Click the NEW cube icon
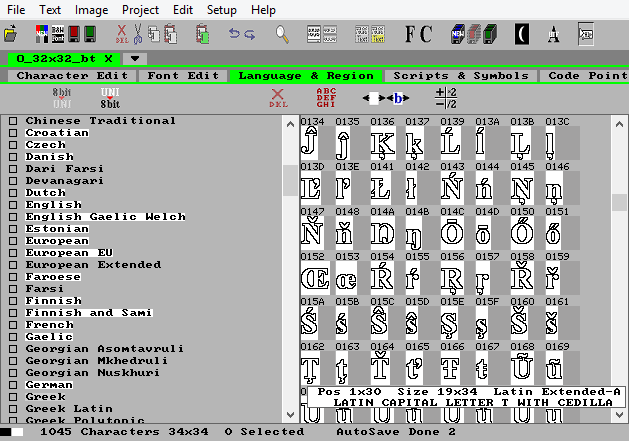Viewport: 629px width, 441px height. point(457,34)
